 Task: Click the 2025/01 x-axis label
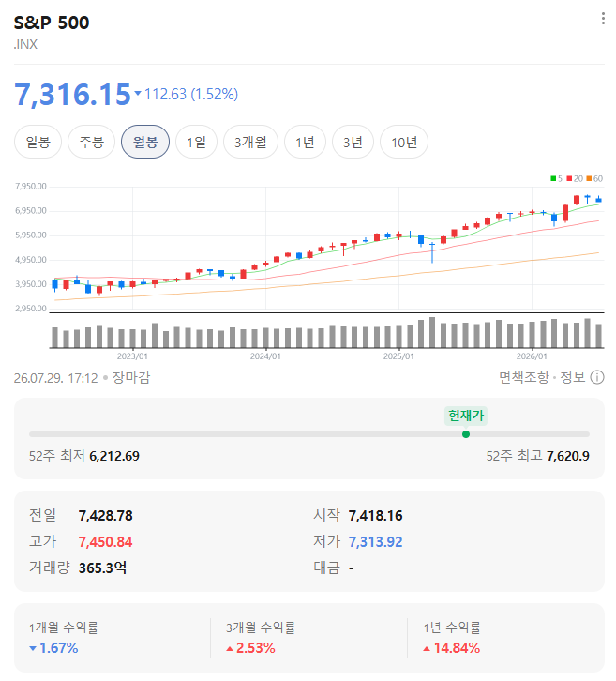(x=398, y=356)
